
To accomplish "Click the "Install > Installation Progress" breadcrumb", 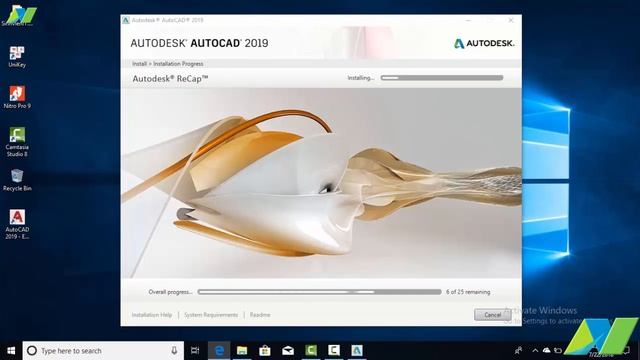I will point(167,64).
